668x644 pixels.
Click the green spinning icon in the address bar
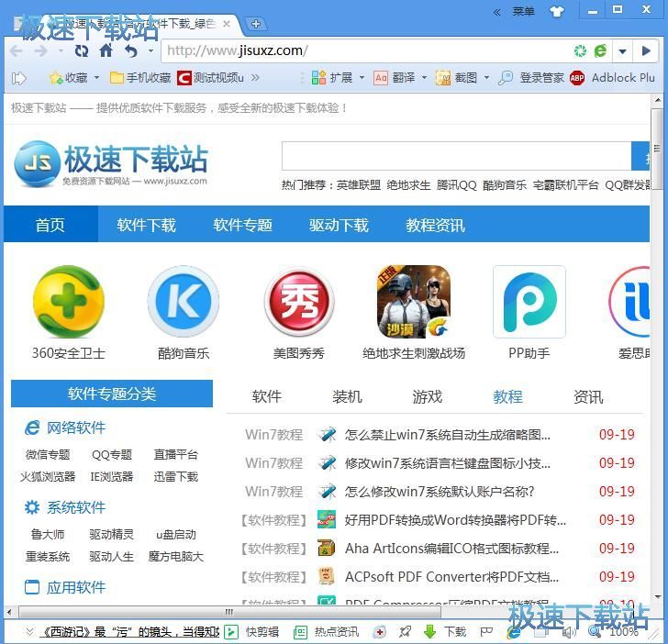[580, 51]
